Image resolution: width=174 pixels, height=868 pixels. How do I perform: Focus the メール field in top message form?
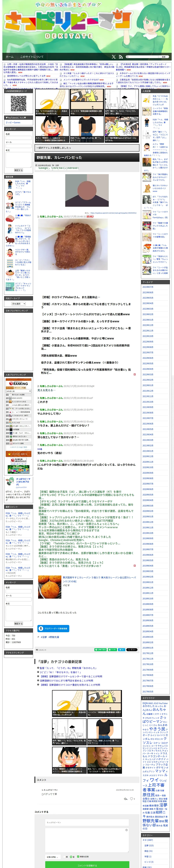[19, 146]
